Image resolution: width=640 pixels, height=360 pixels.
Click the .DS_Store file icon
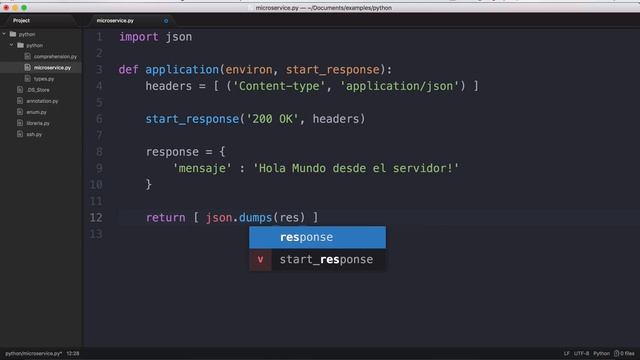click(x=20, y=89)
